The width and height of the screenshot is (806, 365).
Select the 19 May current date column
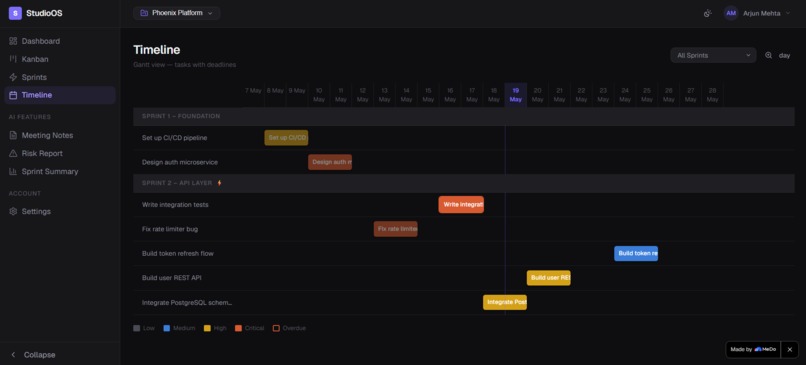pyautogui.click(x=516, y=95)
